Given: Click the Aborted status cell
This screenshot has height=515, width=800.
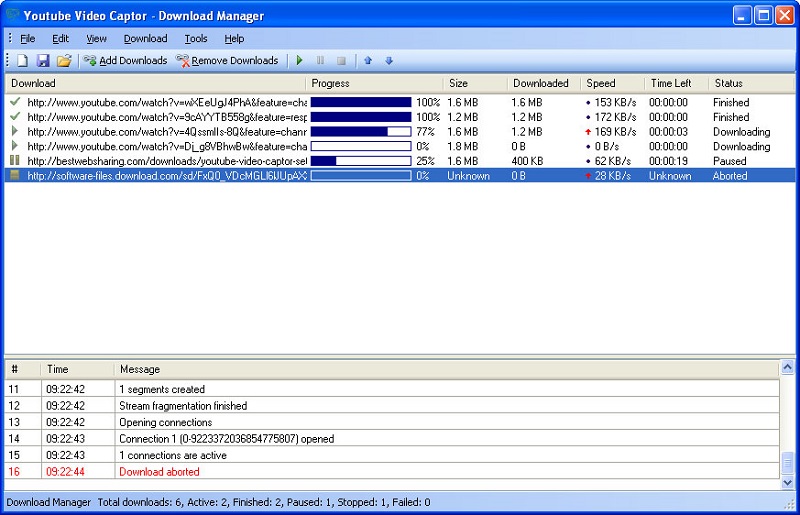Looking at the screenshot, I should click(730, 176).
